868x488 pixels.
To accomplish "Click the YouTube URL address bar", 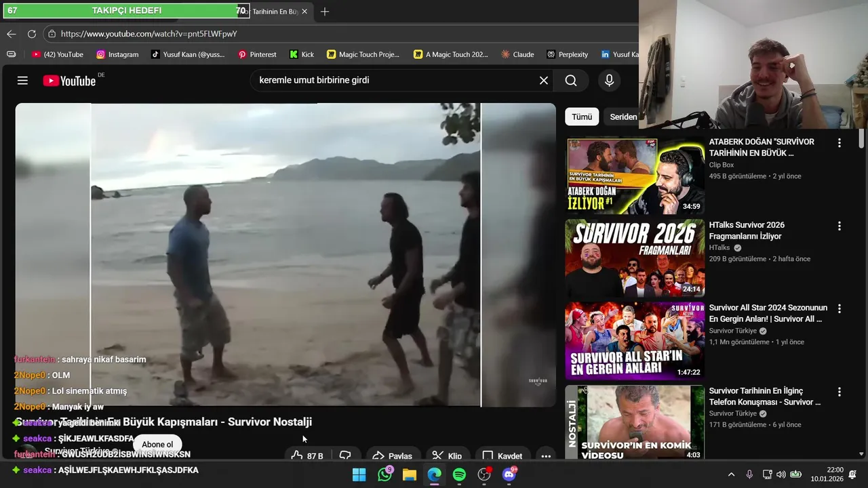I will point(339,33).
